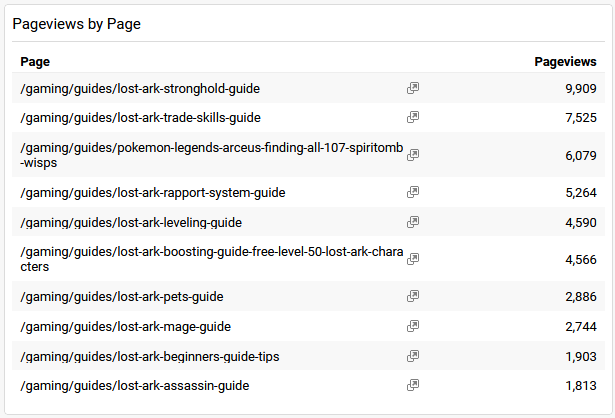Select the lost-ark-mage-guide page link
615x418 pixels.
125,326
